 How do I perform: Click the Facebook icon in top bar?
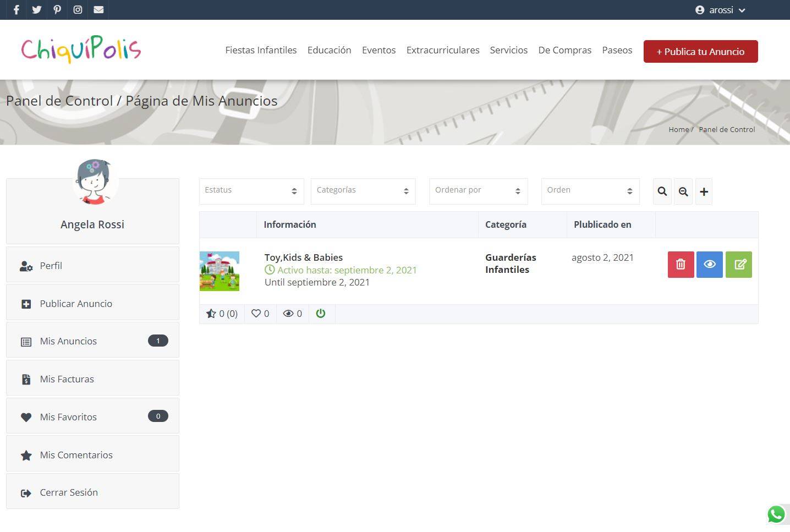(x=17, y=10)
